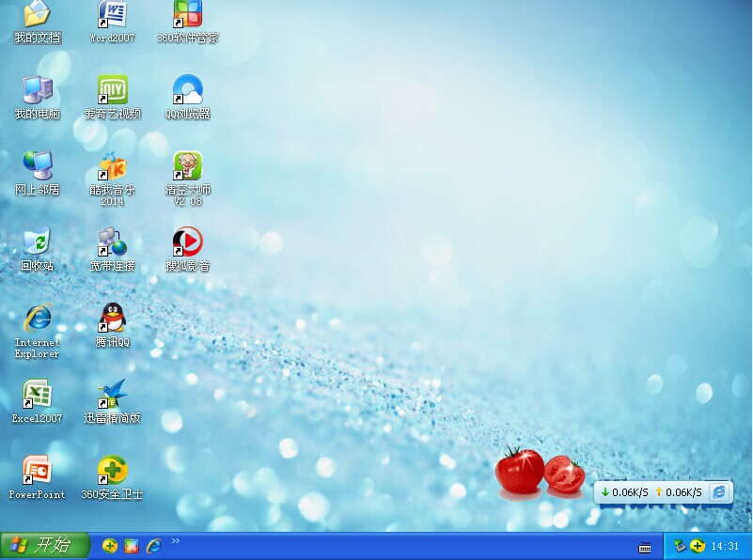Screen dimensions: 753x560
Task: Open the 宽带连接 desktop shortcut
Action: pyautogui.click(x=113, y=243)
